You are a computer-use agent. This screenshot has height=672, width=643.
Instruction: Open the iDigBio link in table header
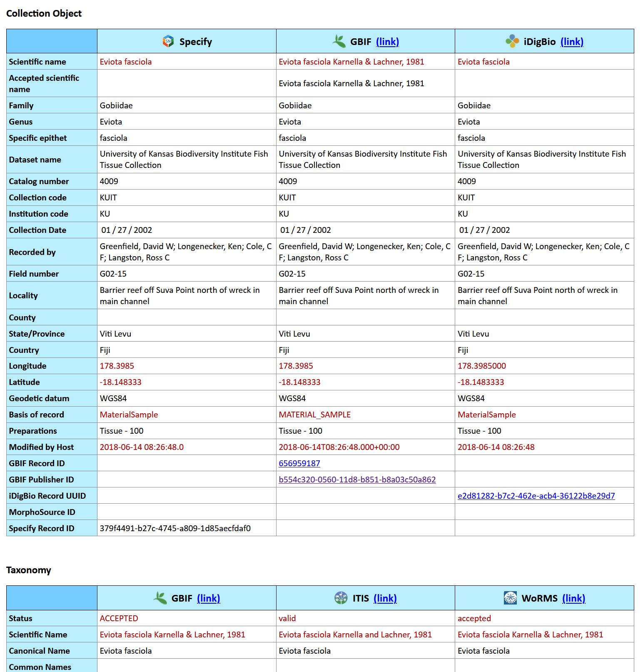(x=572, y=42)
